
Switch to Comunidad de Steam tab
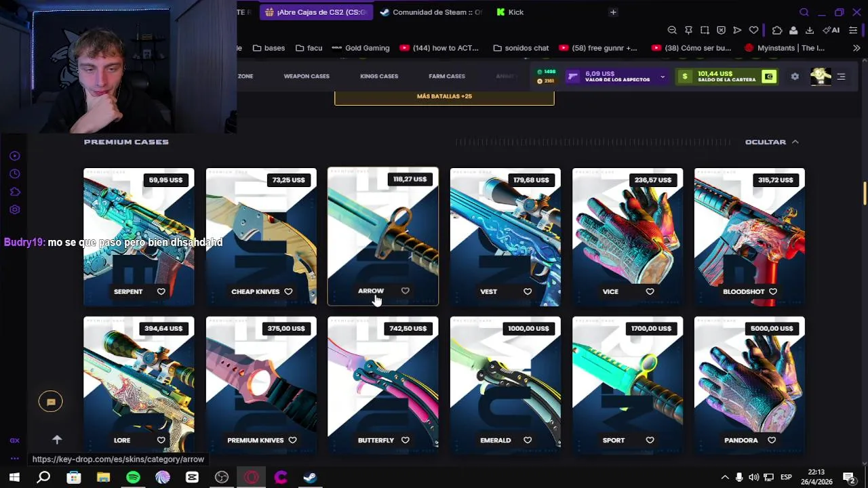tap(431, 12)
